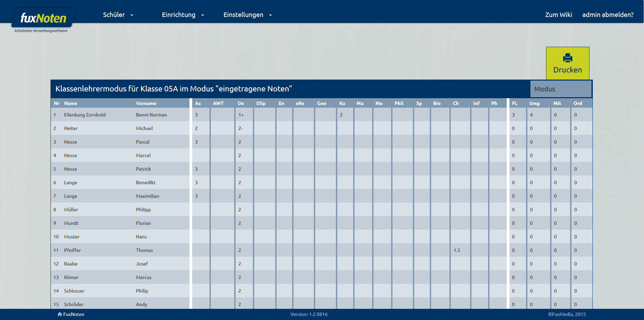
Task: Click the Mit column header
Action: 557,103
